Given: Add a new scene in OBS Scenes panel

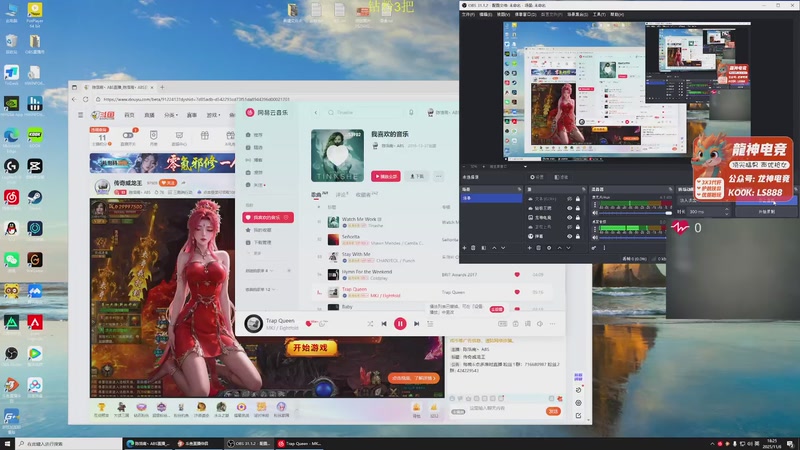Looking at the screenshot, I should pyautogui.click(x=464, y=248).
